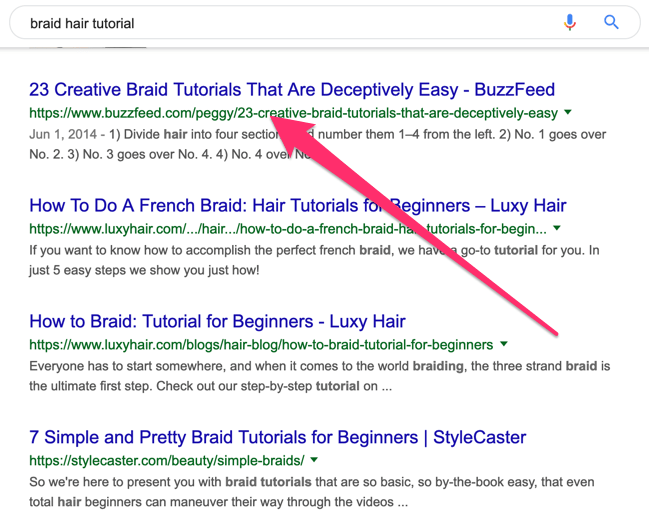Click the luxyhair.com/blogs/hair-blog URL text

point(261,344)
